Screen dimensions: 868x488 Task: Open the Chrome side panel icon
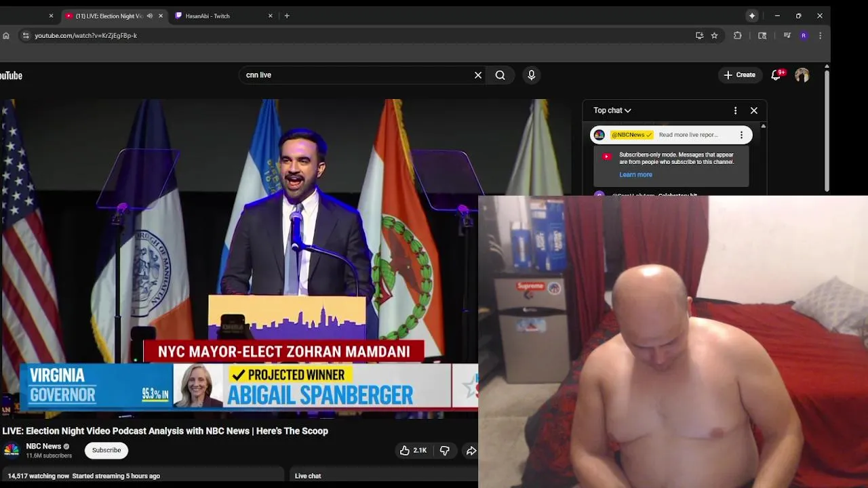(762, 35)
